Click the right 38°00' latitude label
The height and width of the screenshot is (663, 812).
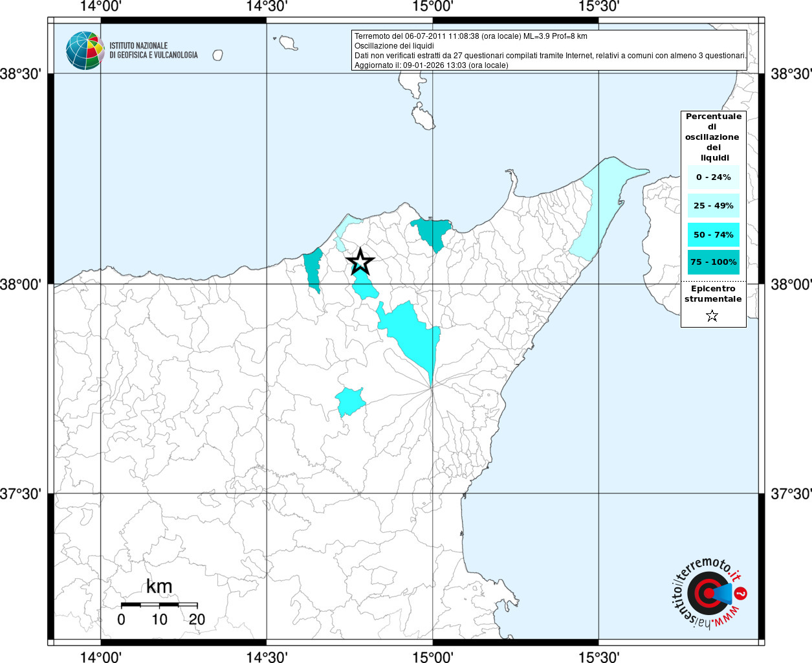(x=791, y=284)
